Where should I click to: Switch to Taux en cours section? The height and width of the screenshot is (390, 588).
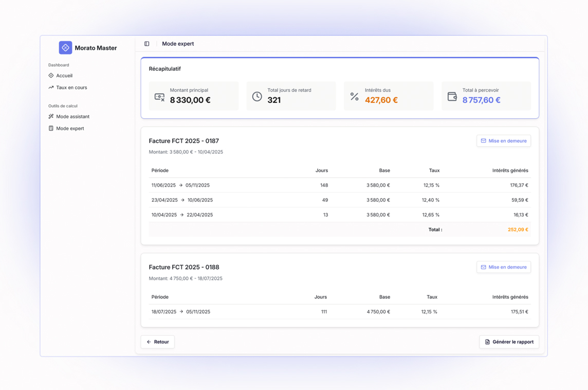(x=71, y=87)
